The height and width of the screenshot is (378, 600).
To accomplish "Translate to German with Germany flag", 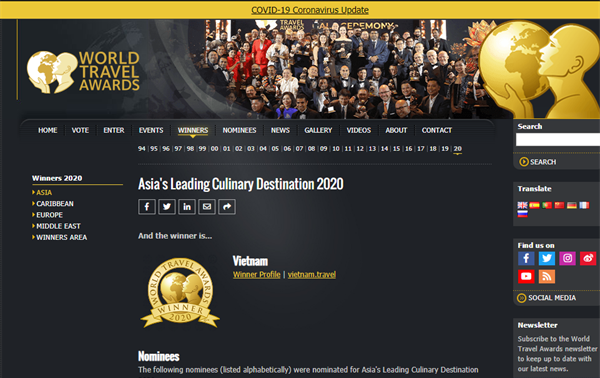I will click(572, 205).
